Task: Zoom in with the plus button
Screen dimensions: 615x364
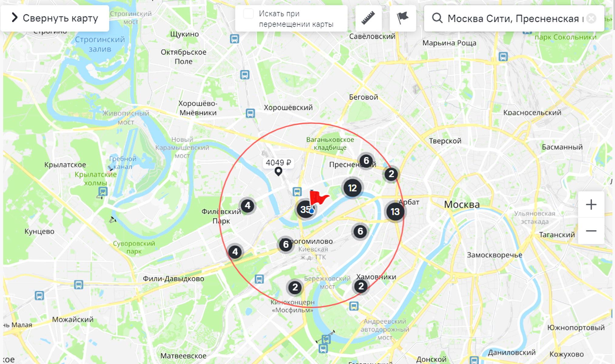Action: tap(591, 204)
